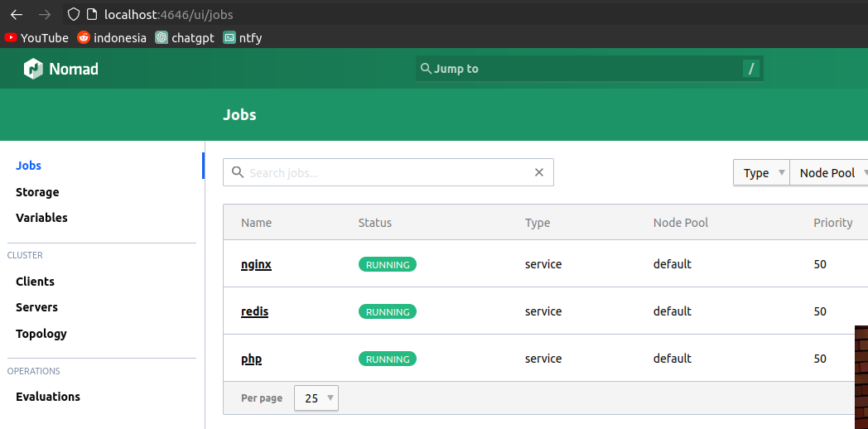Open the Per page 25 dropdown
Image resolution: width=868 pixels, height=429 pixels.
[316, 398]
